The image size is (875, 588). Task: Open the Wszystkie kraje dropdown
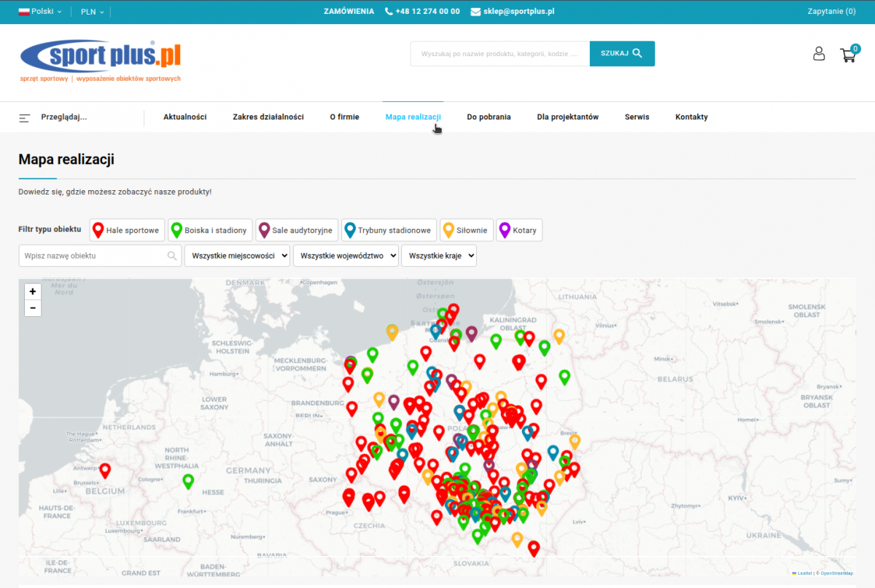click(438, 256)
